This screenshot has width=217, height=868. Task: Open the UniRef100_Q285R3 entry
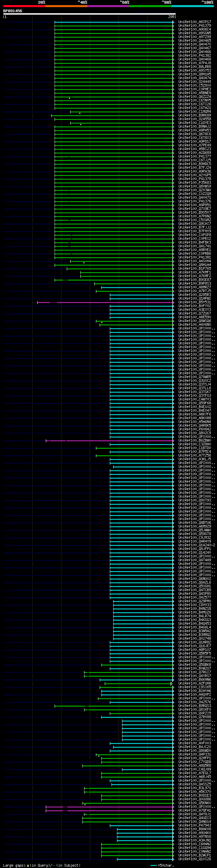point(195,295)
